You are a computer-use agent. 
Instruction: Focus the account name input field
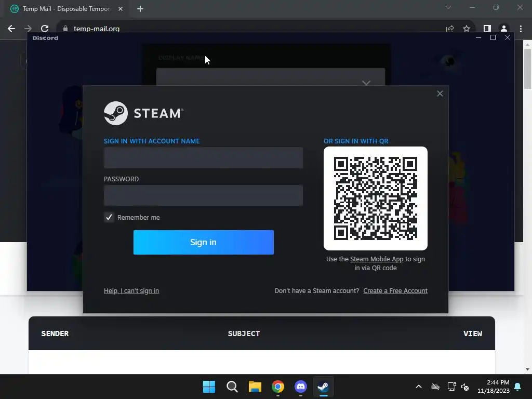coord(203,157)
